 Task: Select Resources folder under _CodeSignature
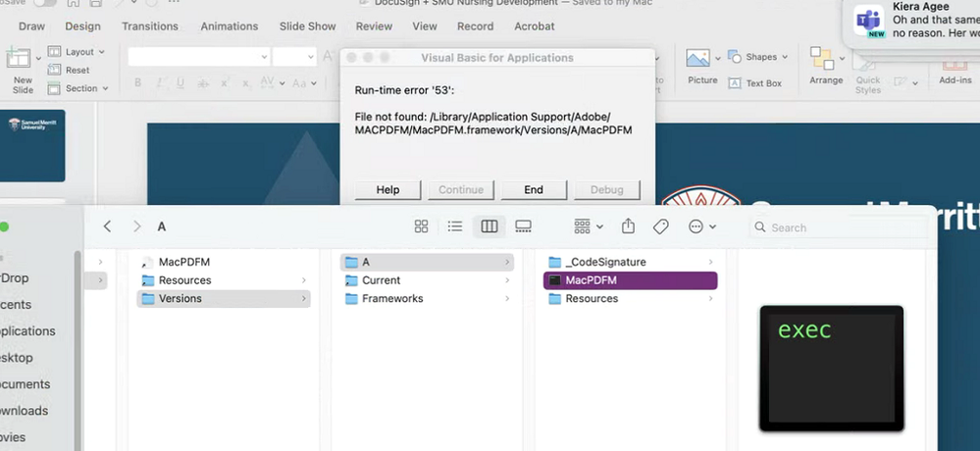tap(631, 299)
